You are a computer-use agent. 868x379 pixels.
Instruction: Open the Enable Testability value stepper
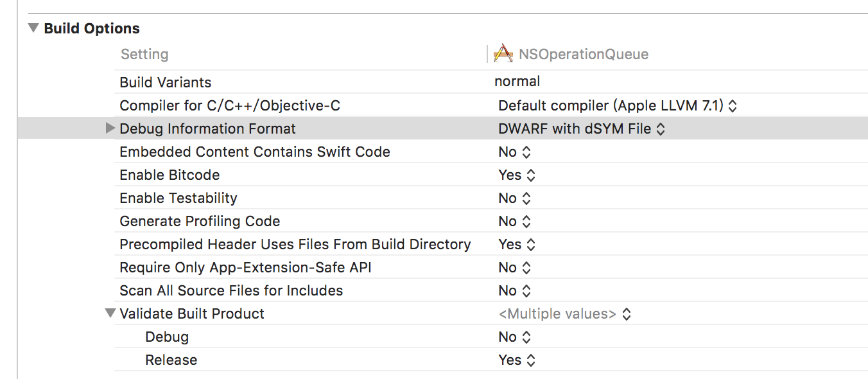pyautogui.click(x=515, y=198)
